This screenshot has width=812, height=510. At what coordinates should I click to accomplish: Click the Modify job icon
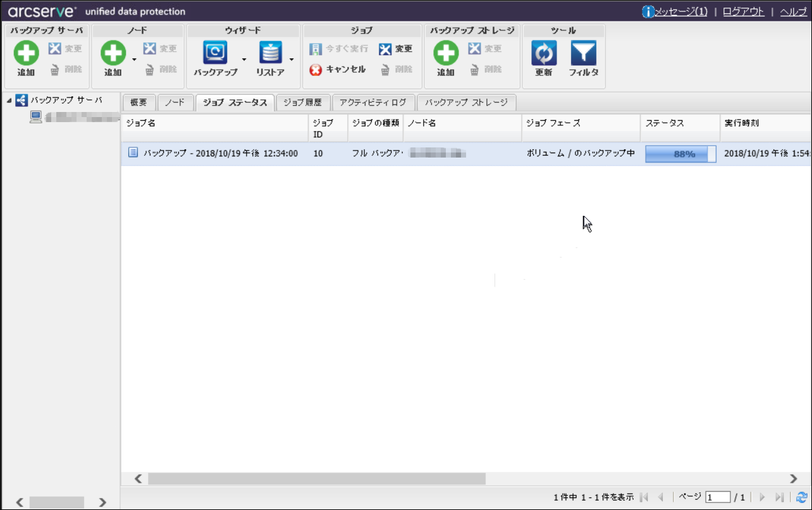point(385,49)
